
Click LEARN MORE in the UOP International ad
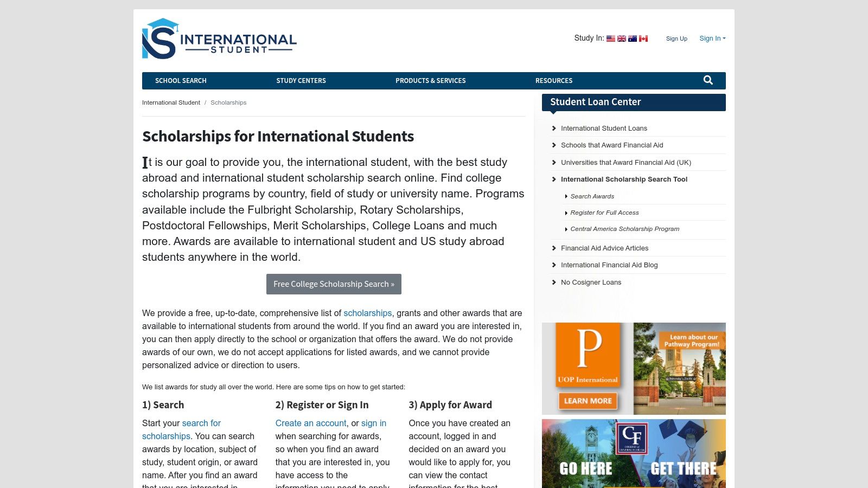pyautogui.click(x=588, y=401)
